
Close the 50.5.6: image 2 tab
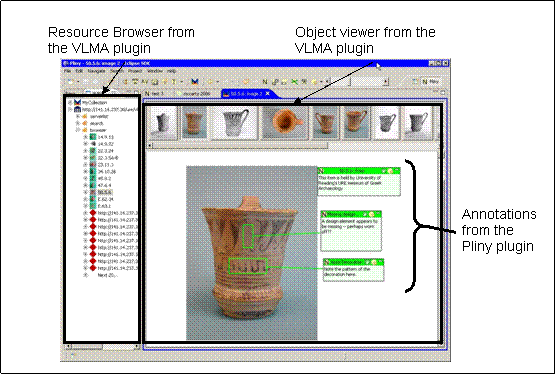pos(268,94)
